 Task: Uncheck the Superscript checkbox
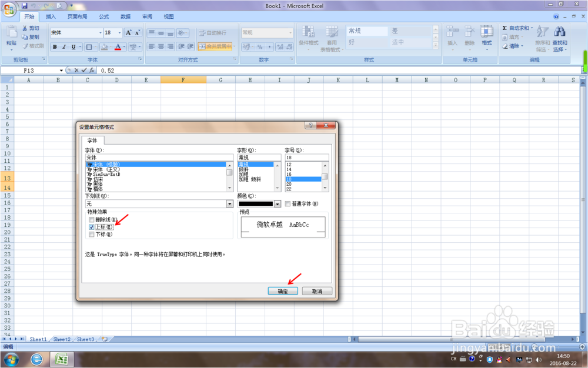[x=91, y=227]
